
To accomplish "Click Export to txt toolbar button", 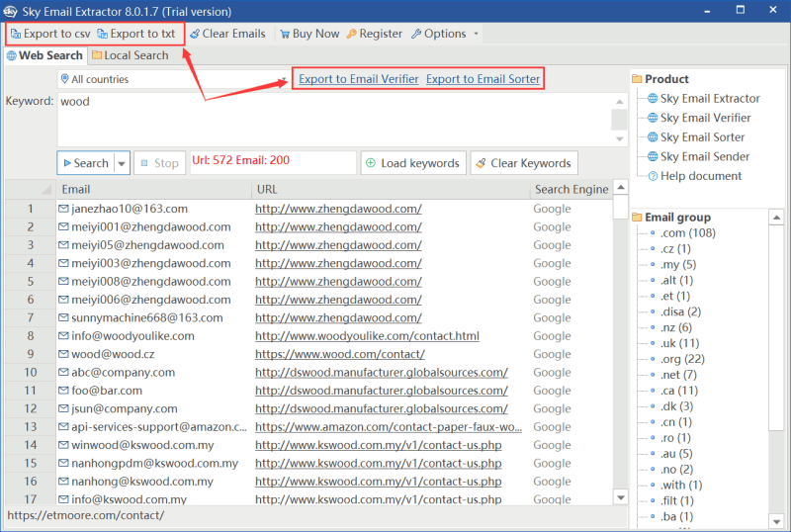I will point(136,34).
